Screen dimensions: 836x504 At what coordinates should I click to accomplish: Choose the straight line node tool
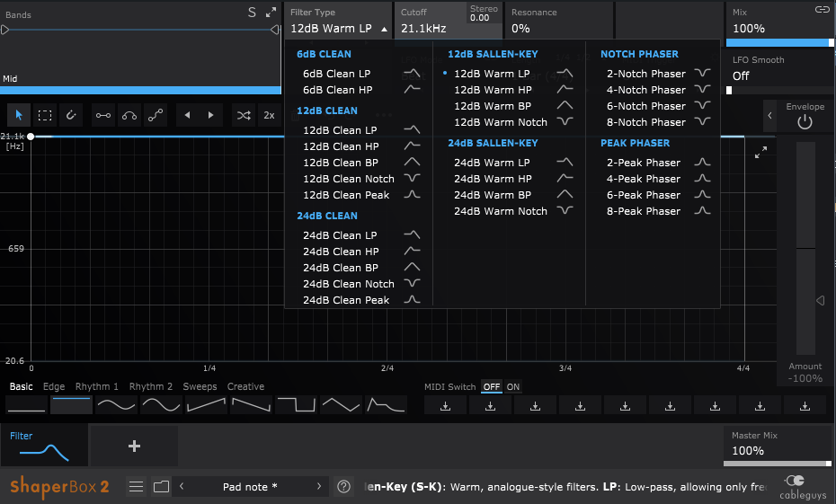[103, 115]
